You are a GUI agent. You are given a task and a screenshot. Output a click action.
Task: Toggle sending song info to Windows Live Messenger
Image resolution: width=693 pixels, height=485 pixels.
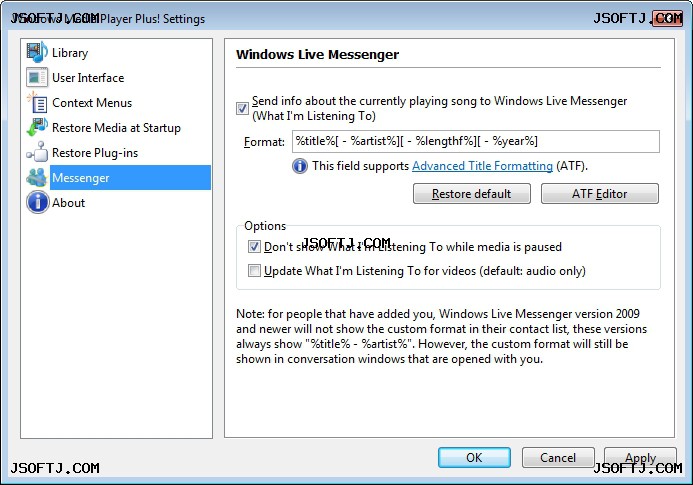coord(242,108)
